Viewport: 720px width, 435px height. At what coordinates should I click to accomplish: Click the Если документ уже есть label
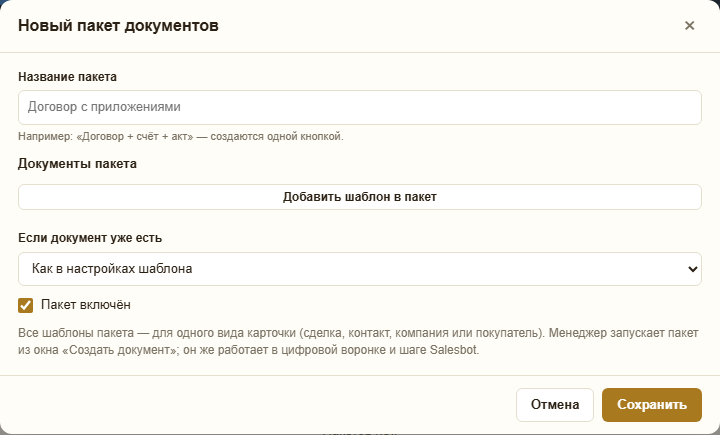pos(90,238)
